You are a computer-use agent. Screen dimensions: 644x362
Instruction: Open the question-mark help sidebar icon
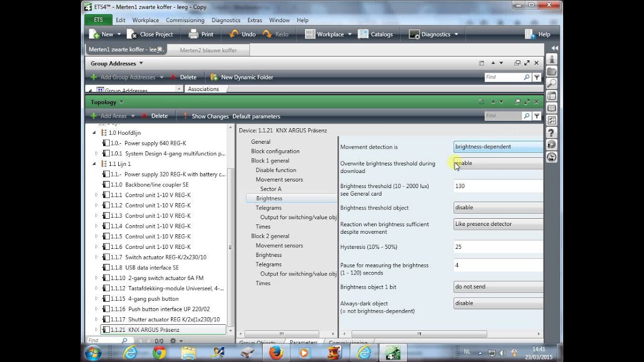[552, 133]
